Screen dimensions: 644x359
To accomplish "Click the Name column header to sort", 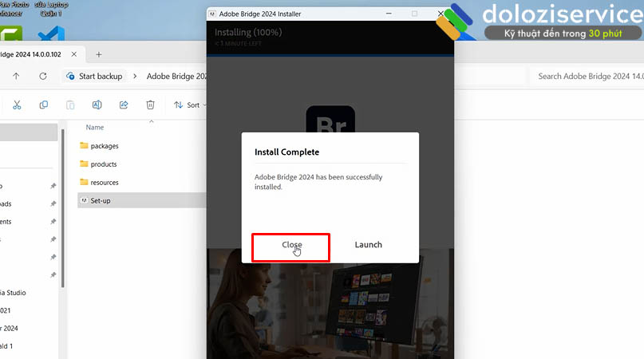I will pyautogui.click(x=95, y=128).
